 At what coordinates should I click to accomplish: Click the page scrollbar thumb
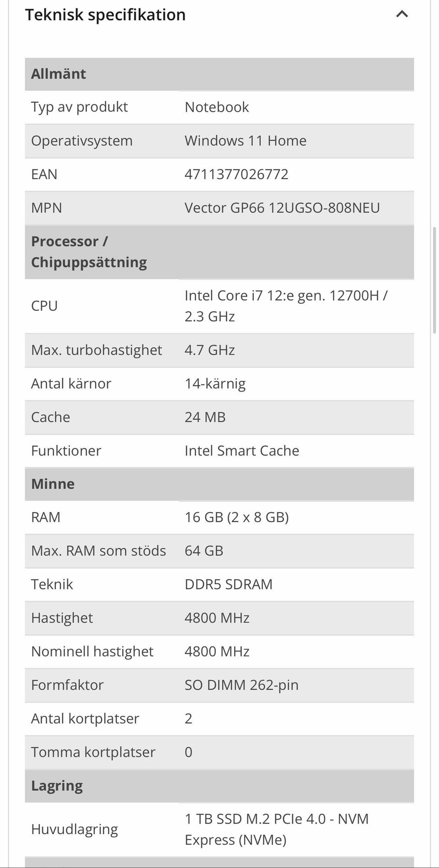[434, 280]
